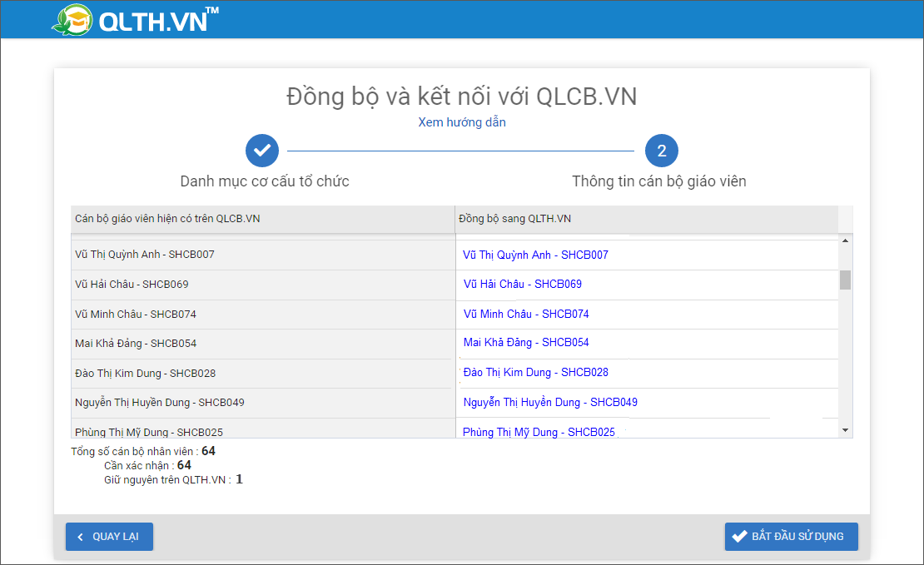Open blue sync link Phùng Thị Mỹ Dung - SHCB025

(539, 432)
